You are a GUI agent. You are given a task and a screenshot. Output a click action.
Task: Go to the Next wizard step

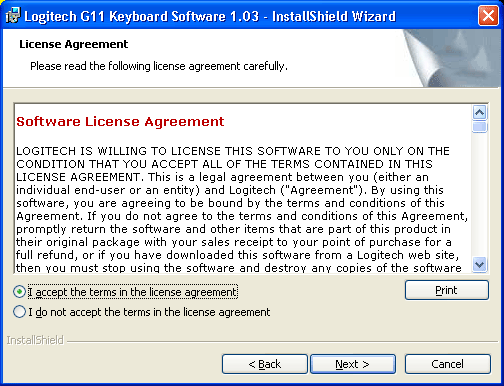(x=353, y=364)
